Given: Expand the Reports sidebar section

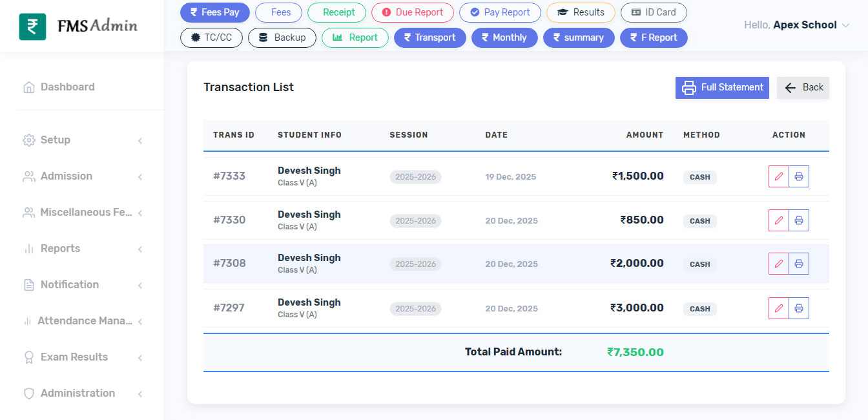Looking at the screenshot, I should tap(82, 249).
